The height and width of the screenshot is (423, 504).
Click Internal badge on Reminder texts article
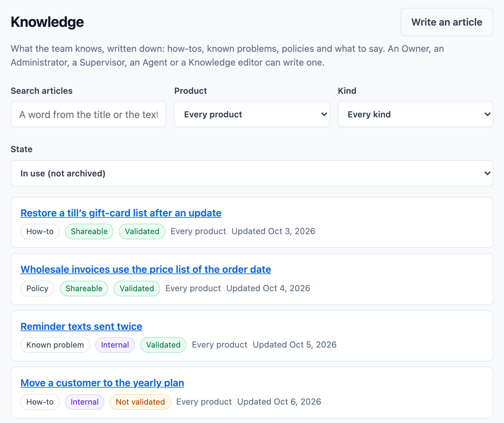click(115, 345)
